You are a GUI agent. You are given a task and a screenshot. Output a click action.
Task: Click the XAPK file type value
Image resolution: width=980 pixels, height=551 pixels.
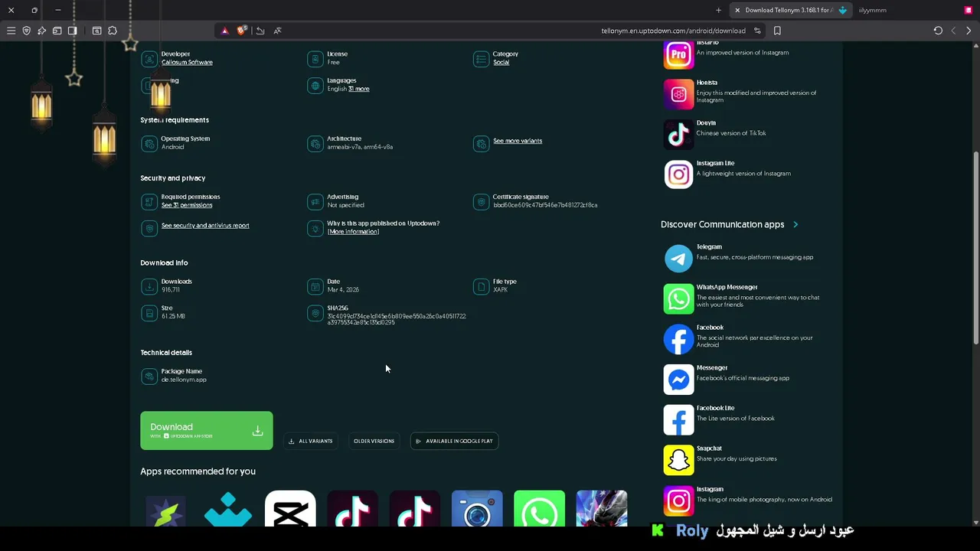point(500,290)
